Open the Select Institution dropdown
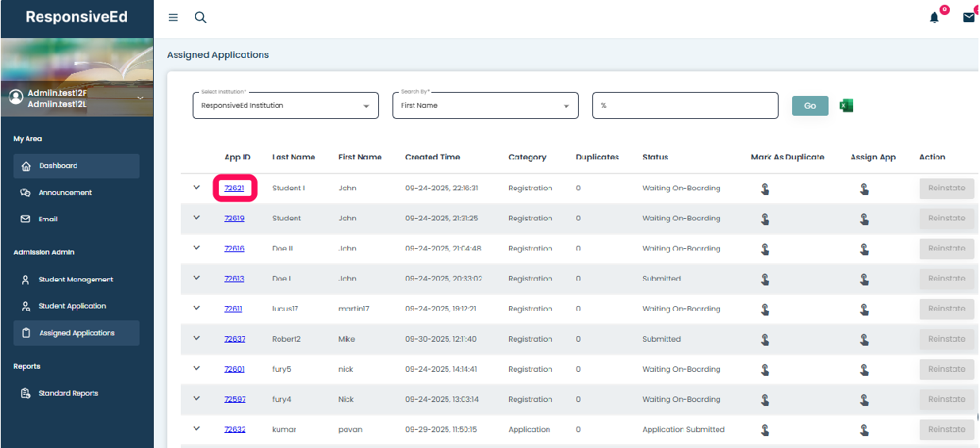This screenshot has width=980, height=448. (x=285, y=105)
